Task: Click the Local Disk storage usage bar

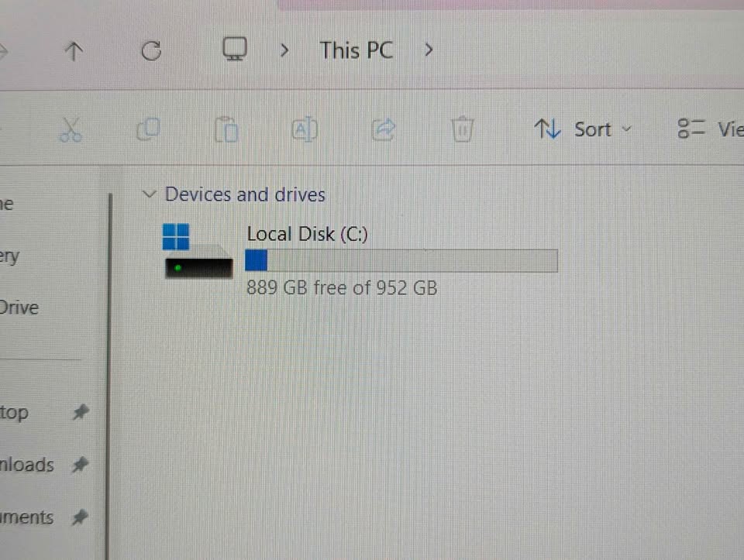Action: 401,261
